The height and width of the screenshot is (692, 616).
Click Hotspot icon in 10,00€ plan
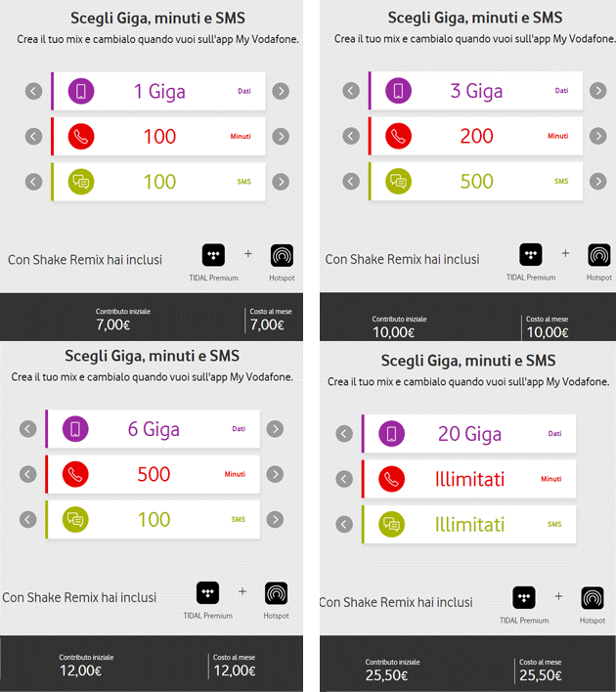[598, 255]
